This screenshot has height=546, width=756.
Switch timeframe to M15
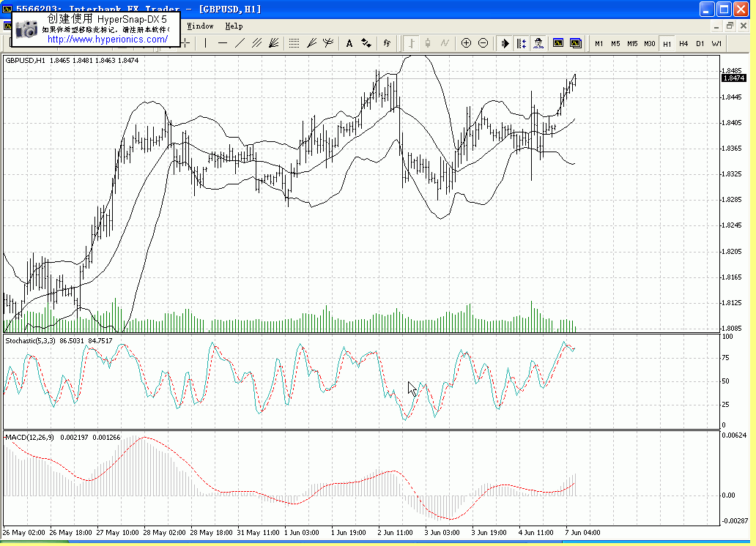click(632, 44)
